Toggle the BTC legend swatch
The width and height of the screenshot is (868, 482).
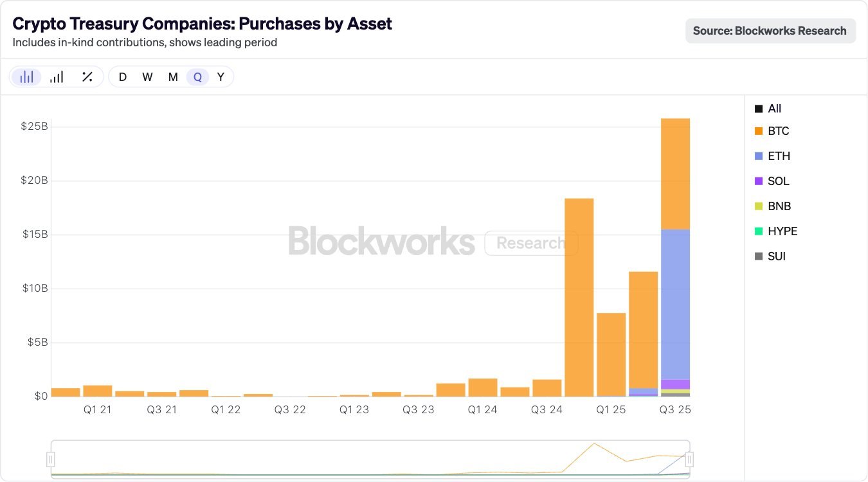pos(759,131)
